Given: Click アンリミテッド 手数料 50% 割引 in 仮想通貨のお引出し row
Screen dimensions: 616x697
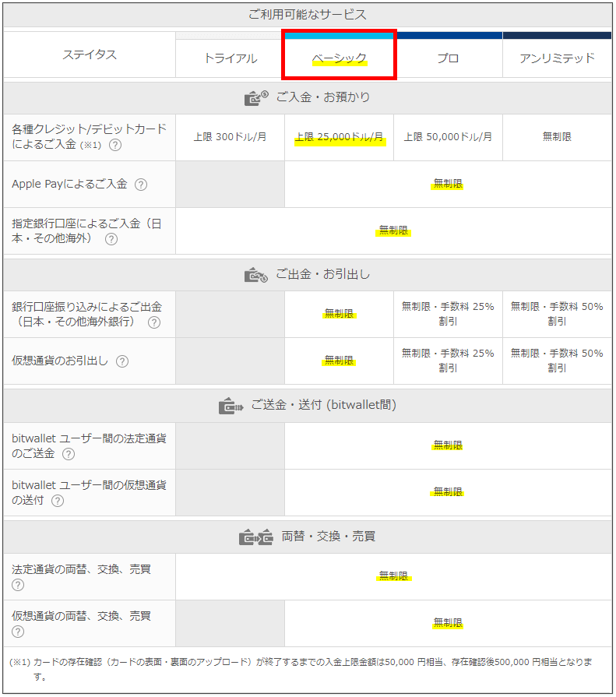Looking at the screenshot, I should 557,361.
